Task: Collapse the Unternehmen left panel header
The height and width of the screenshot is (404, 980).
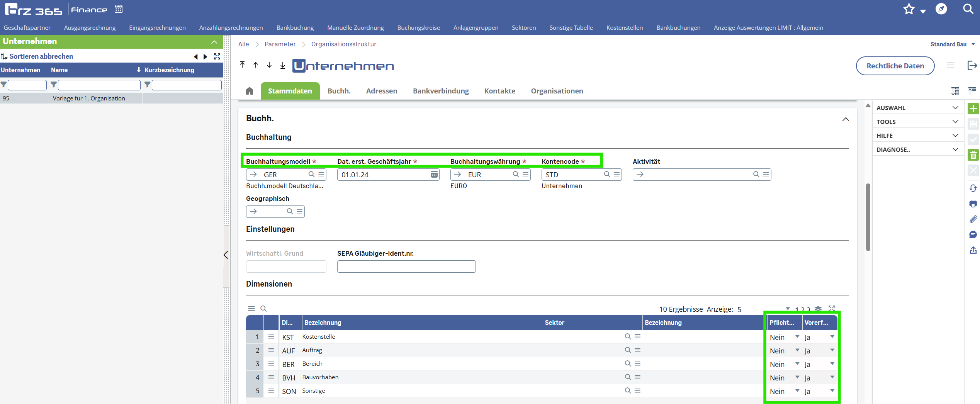Action: (x=214, y=42)
